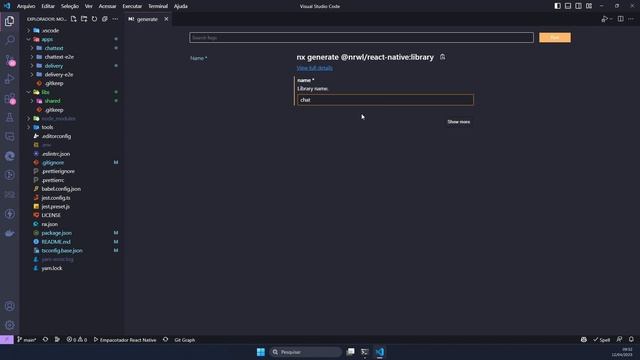Open Git Graph from status bar
This screenshot has height=360, width=640.
click(184, 340)
